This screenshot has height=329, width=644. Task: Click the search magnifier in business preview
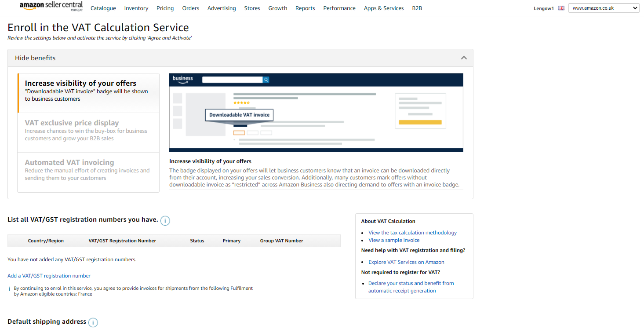pyautogui.click(x=266, y=80)
